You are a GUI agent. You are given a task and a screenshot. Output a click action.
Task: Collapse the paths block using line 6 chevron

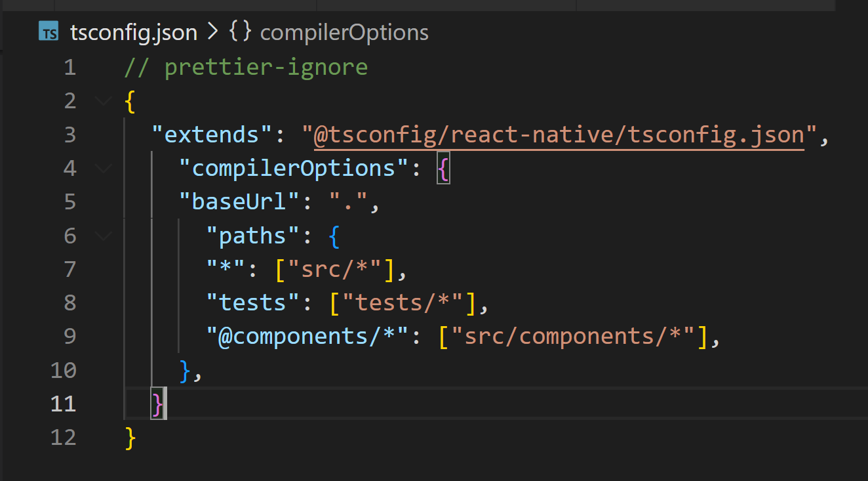(103, 235)
